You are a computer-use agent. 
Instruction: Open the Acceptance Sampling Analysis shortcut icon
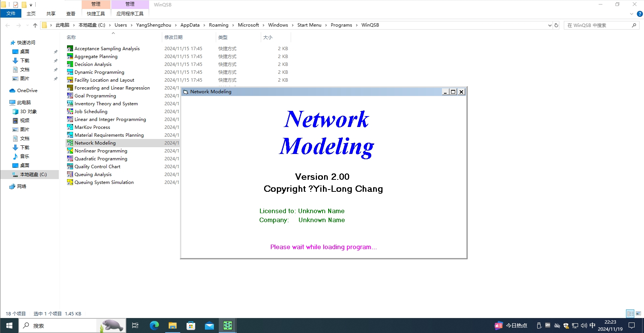70,48
